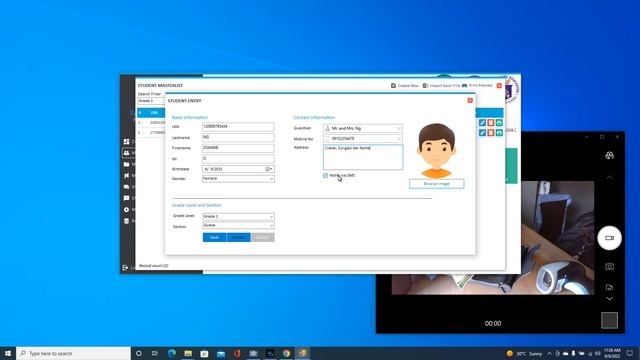Open Task View from the taskbar

[155, 353]
